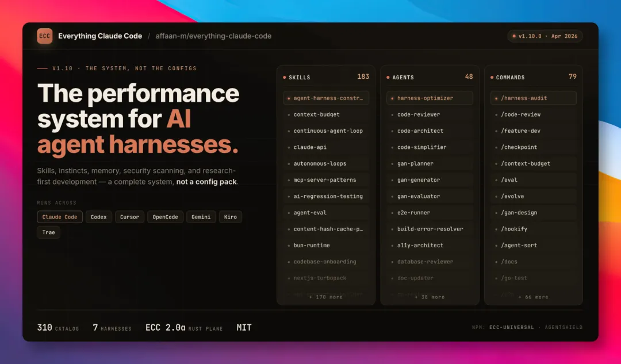Click the ECC logo icon
Screen dimensions: 621x364
pyautogui.click(x=45, y=36)
